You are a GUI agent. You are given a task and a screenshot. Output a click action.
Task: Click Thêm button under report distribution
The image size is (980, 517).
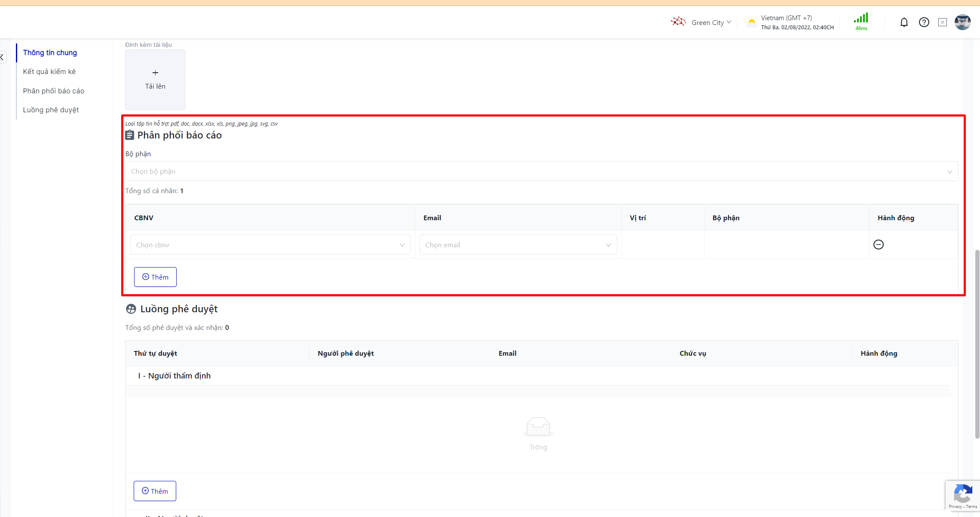coord(155,277)
